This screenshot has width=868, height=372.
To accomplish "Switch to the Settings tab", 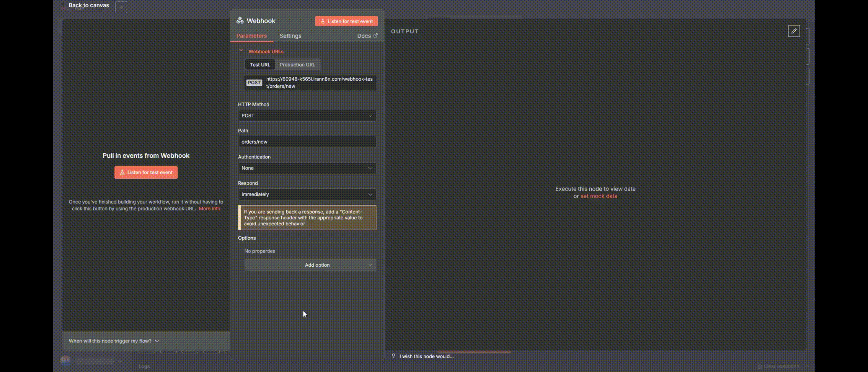I will click(x=290, y=36).
